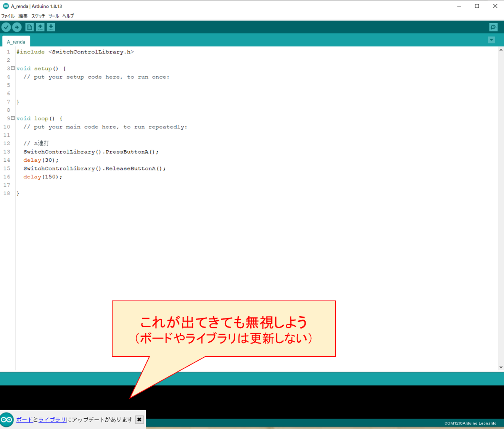Open the 編集 menu
The height and width of the screenshot is (429, 504).
pyautogui.click(x=23, y=16)
